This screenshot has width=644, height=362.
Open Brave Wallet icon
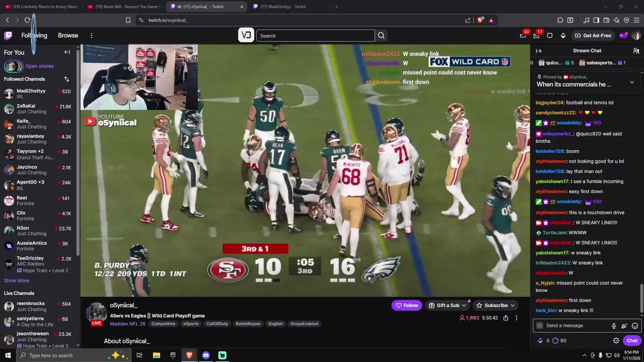[606, 20]
